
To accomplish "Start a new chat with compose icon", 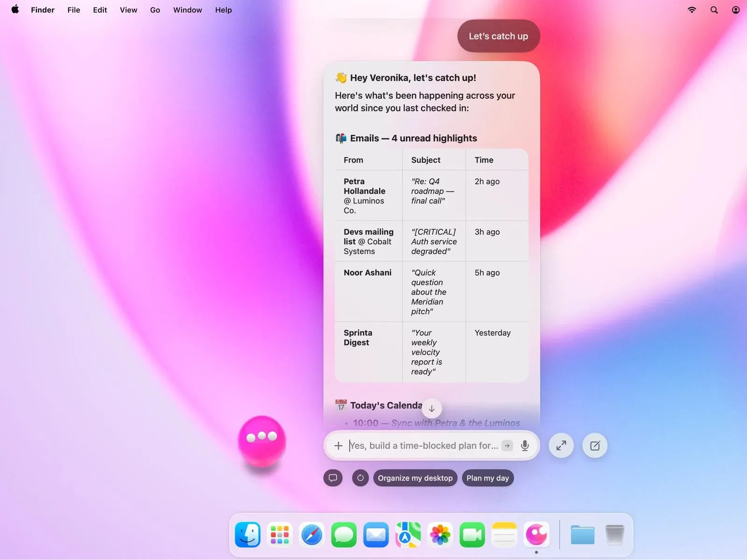I will [595, 446].
